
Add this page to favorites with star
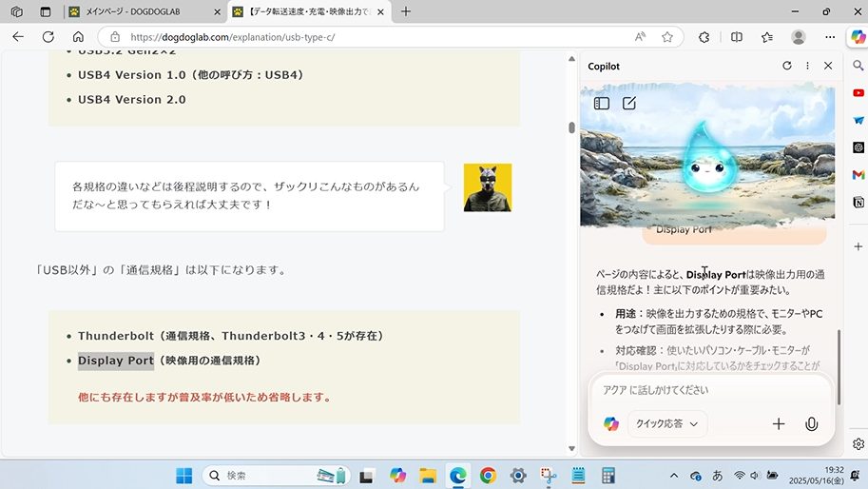click(x=667, y=37)
